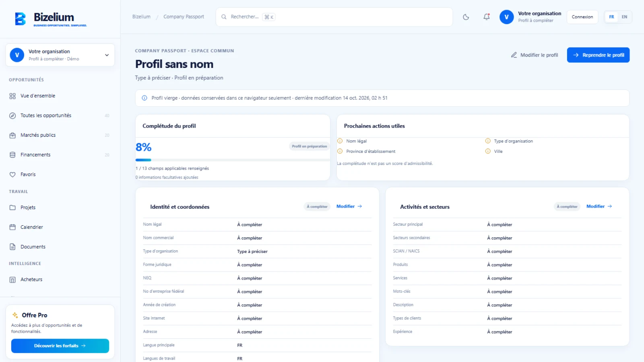This screenshot has width=644, height=362.
Task: Click the Calendrier calendar icon
Action: click(12, 227)
